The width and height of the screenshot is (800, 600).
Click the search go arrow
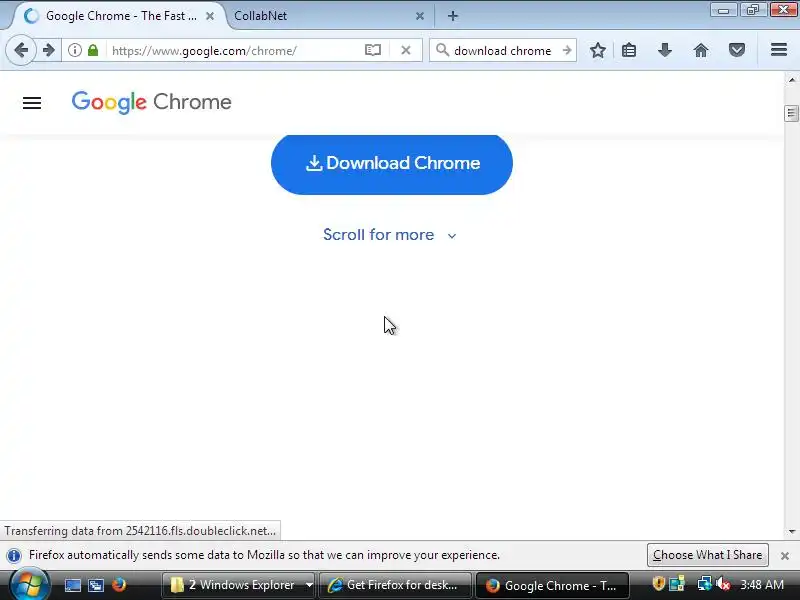point(567,50)
